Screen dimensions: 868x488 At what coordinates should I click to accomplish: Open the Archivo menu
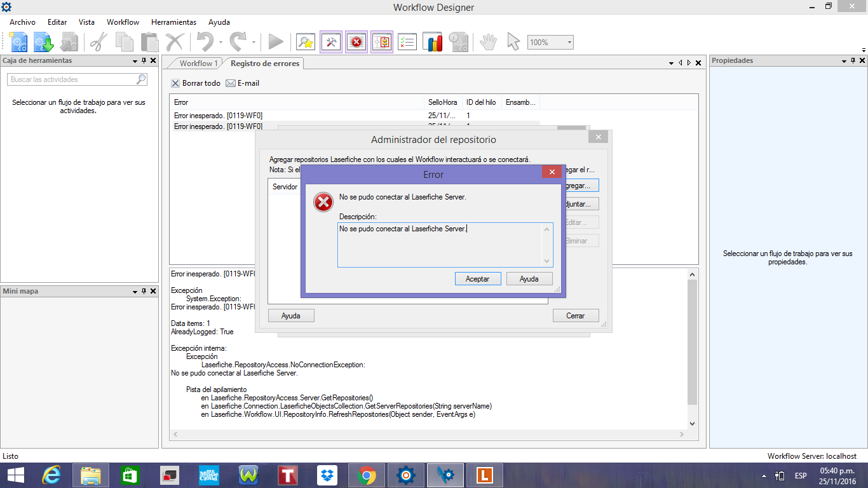point(22,22)
